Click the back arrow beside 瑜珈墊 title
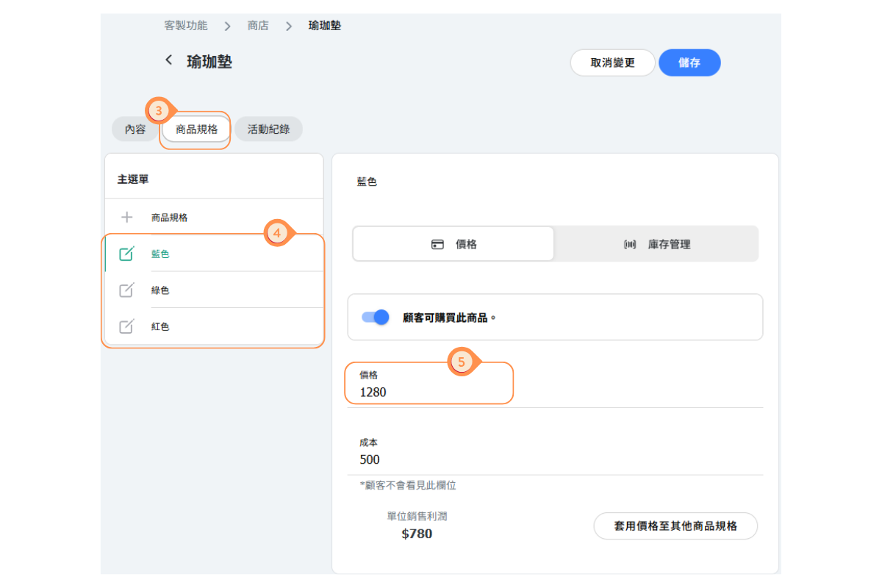882x588 pixels. (168, 61)
